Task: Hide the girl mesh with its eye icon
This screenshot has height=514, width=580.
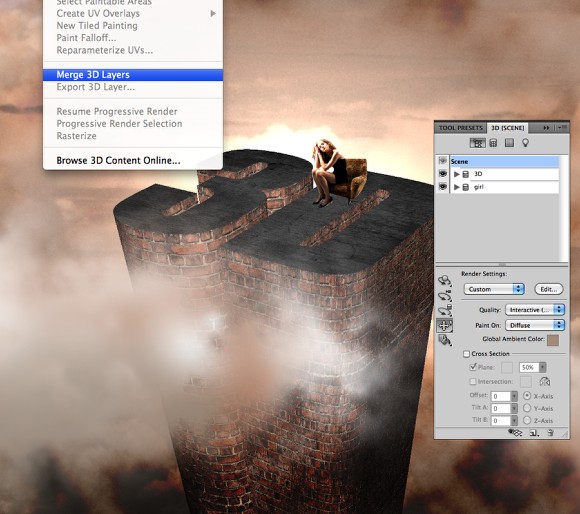Action: click(442, 187)
